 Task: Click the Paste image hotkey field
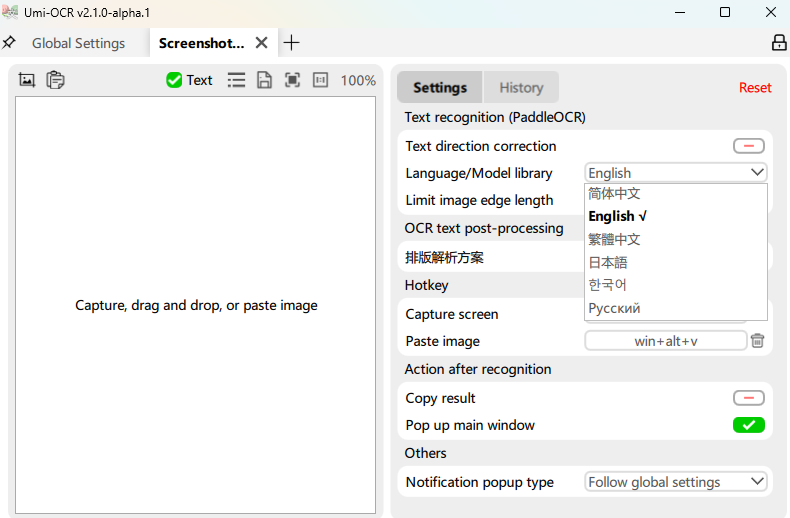[x=665, y=341]
